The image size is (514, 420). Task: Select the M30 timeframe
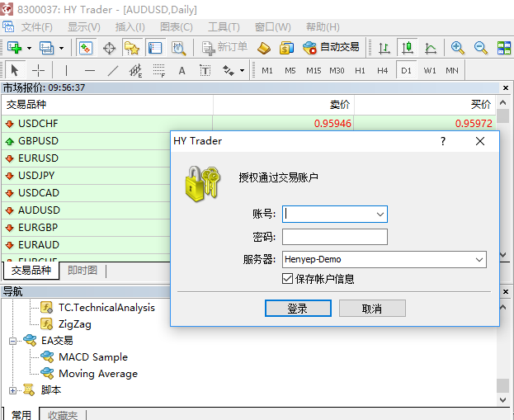[337, 70]
